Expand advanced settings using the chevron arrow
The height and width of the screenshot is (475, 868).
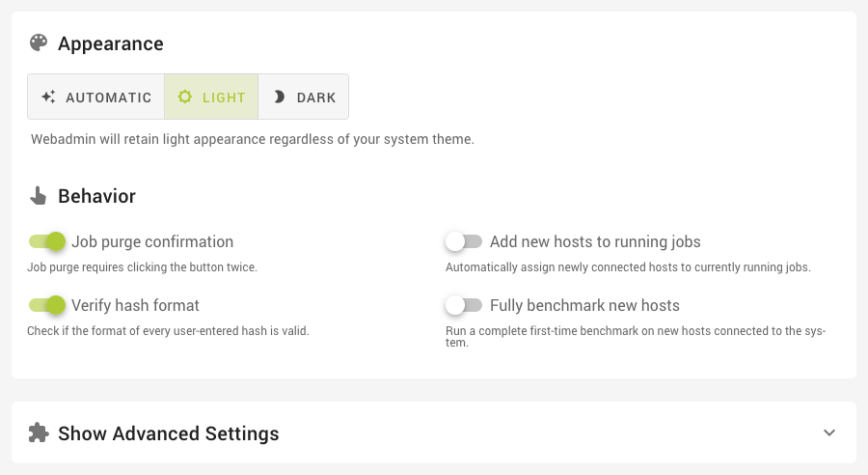click(829, 433)
